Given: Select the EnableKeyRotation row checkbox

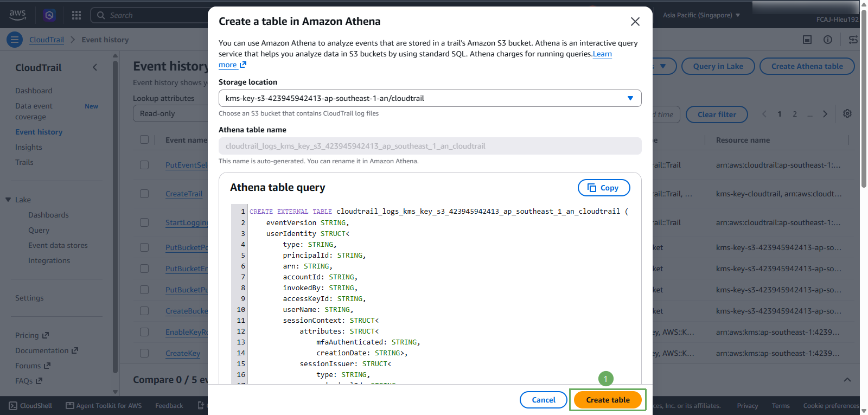Looking at the screenshot, I should click(x=144, y=332).
